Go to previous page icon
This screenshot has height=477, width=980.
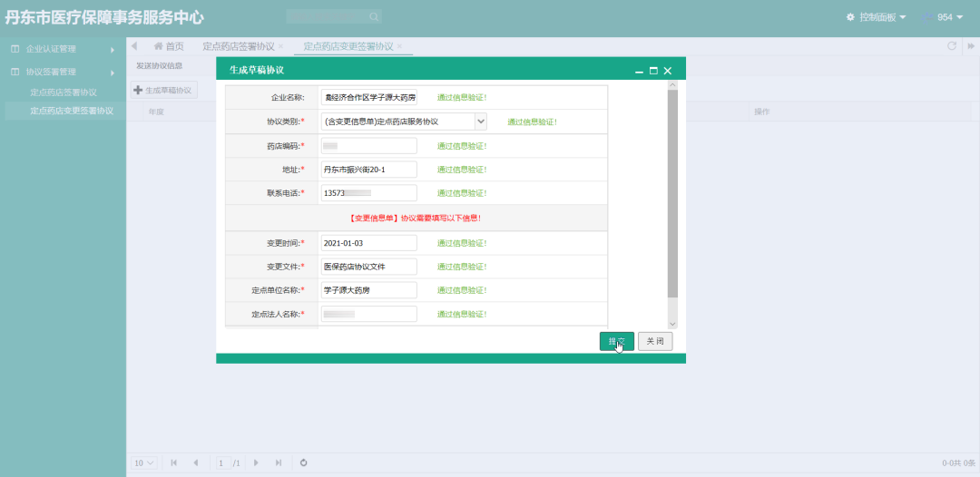(x=196, y=462)
